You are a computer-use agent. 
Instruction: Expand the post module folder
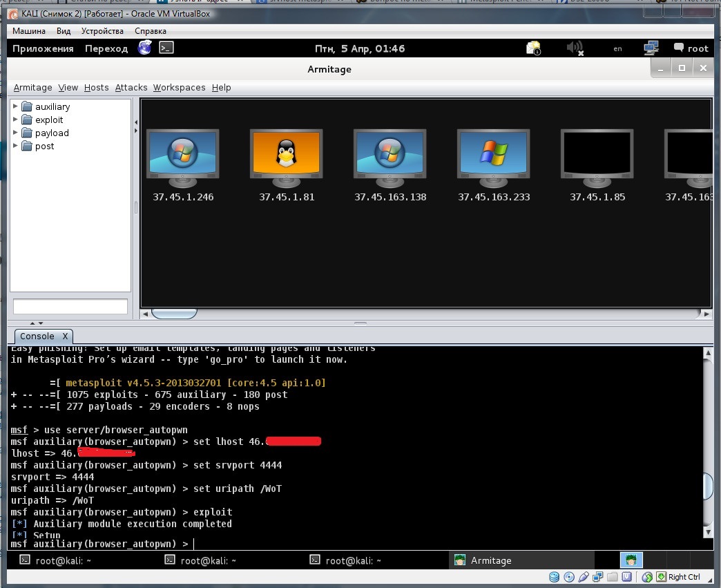coord(15,146)
